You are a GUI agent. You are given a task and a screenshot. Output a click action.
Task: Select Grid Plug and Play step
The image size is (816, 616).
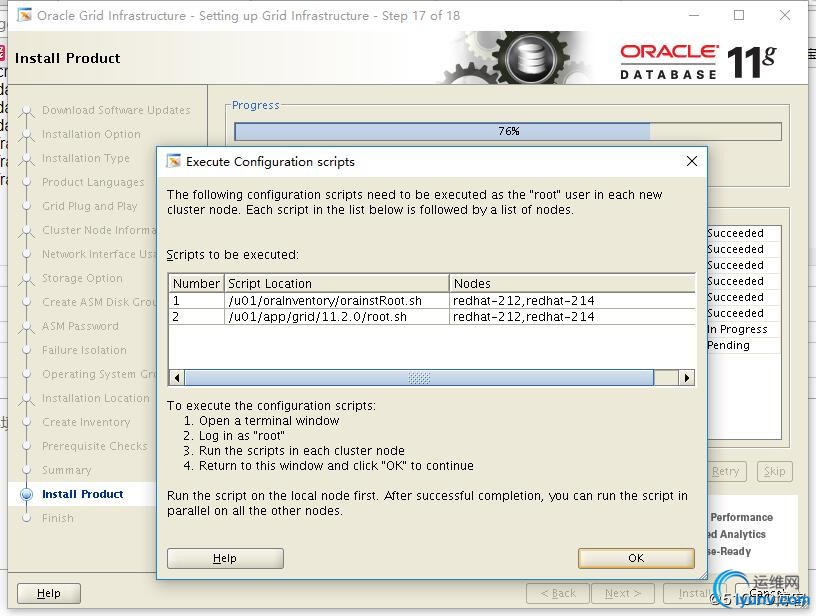90,206
